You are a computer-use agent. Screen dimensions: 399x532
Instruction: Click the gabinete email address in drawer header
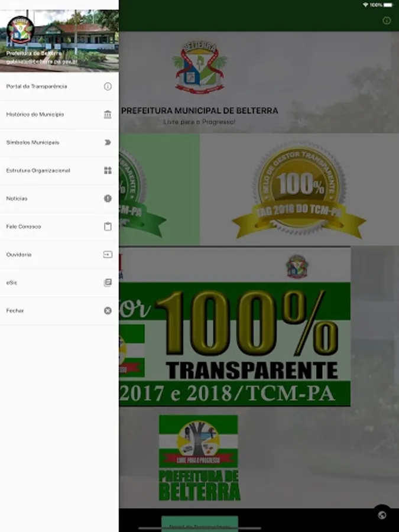[x=42, y=61]
